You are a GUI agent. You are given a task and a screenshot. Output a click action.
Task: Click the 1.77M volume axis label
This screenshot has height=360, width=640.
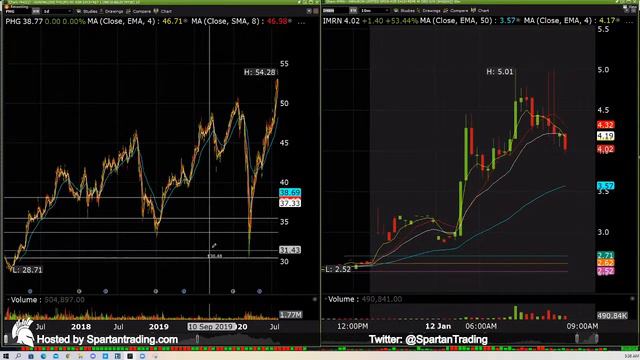tap(291, 315)
